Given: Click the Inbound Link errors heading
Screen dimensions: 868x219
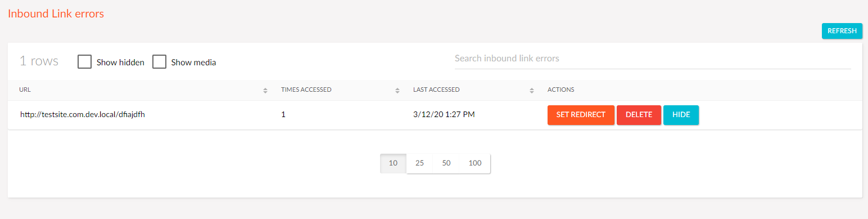Looking at the screenshot, I should 56,14.
